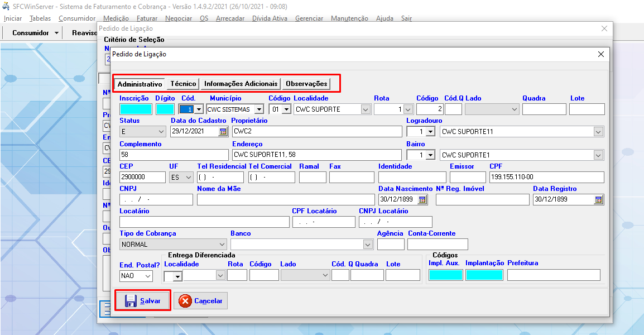Expand the Município dropdown
This screenshot has height=335, width=644.
point(259,109)
